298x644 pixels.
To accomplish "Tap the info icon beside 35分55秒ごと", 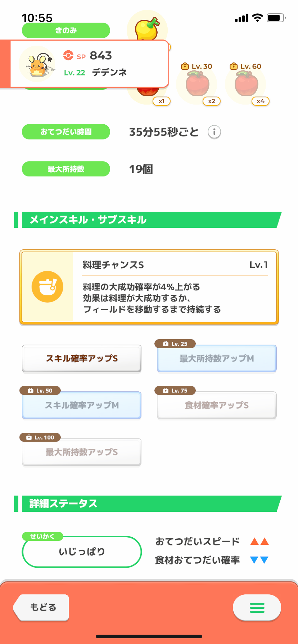I will 214,132.
